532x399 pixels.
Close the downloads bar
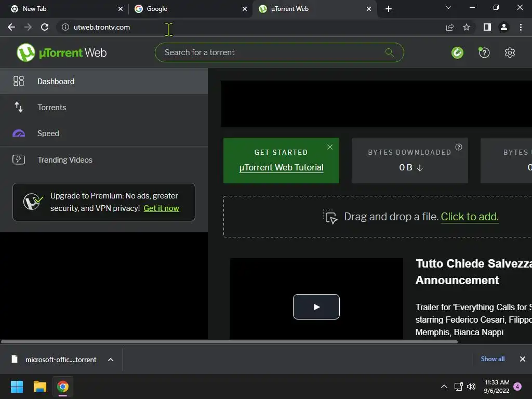[523, 359]
